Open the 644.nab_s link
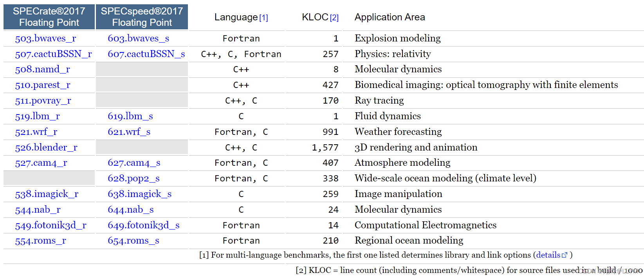The width and height of the screenshot is (644, 278). tap(131, 210)
